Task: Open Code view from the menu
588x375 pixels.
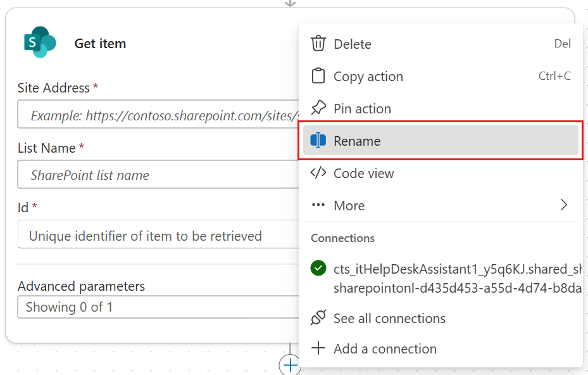Action: click(x=441, y=173)
